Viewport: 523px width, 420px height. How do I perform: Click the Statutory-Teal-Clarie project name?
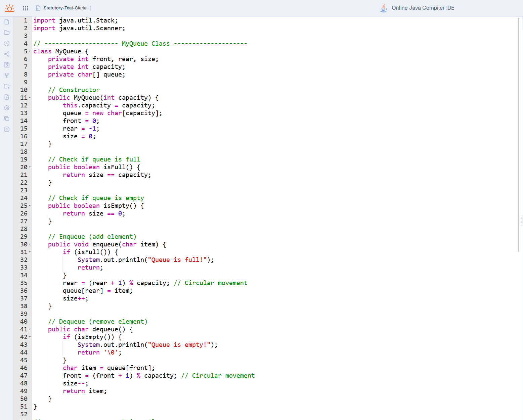(x=65, y=8)
